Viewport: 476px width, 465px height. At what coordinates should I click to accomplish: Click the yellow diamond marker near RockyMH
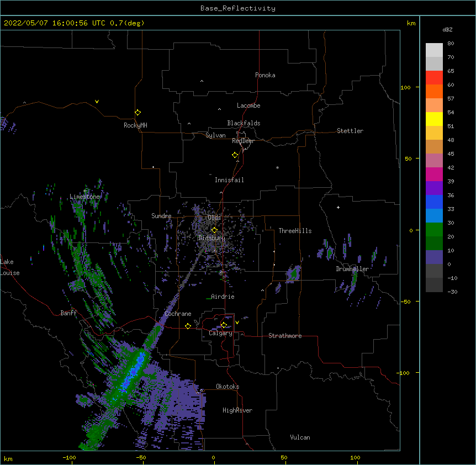[137, 113]
